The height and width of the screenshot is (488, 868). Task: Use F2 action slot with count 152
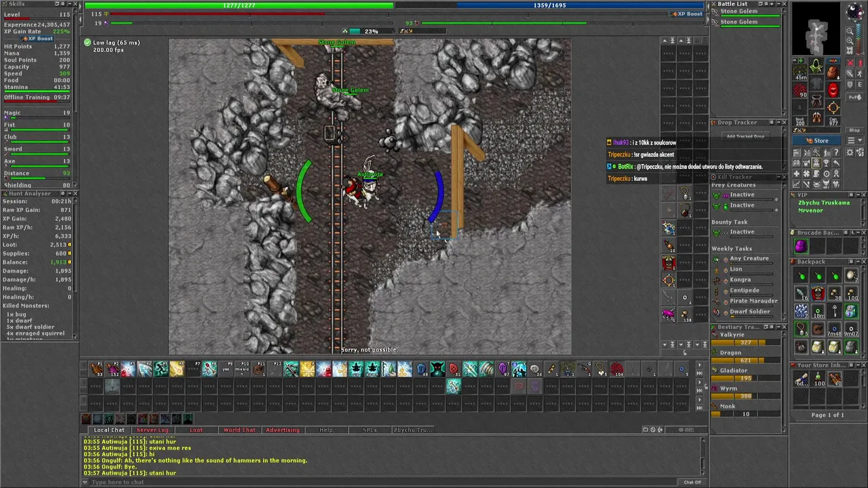(x=113, y=369)
